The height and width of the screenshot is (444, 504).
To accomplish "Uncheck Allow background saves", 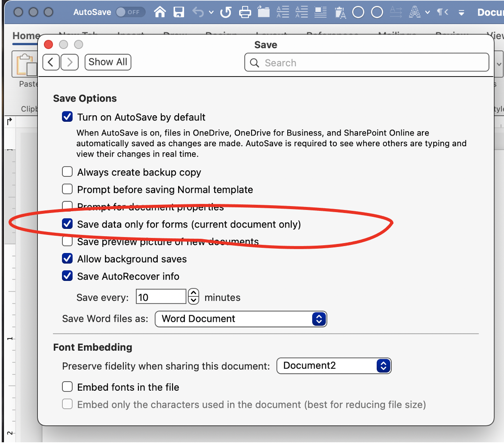I will [x=67, y=258].
